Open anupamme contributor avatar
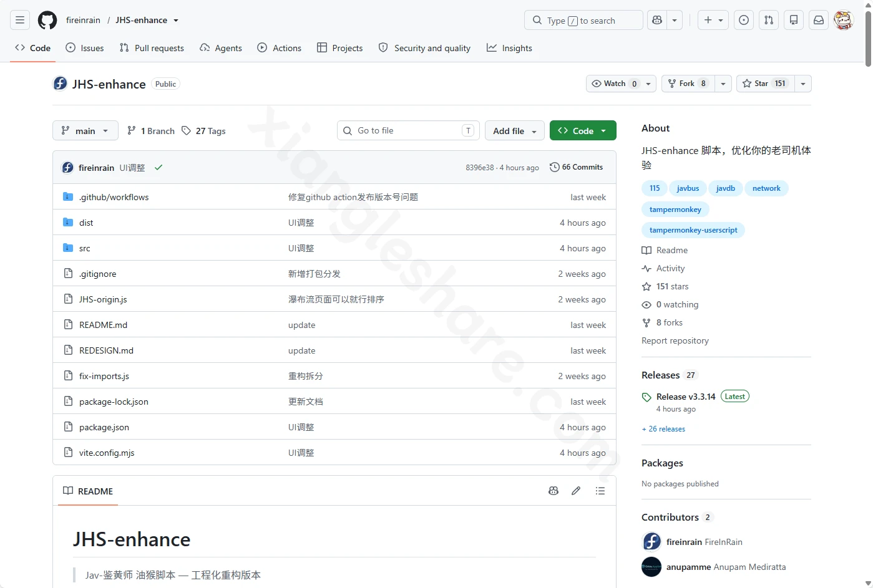 point(651,567)
